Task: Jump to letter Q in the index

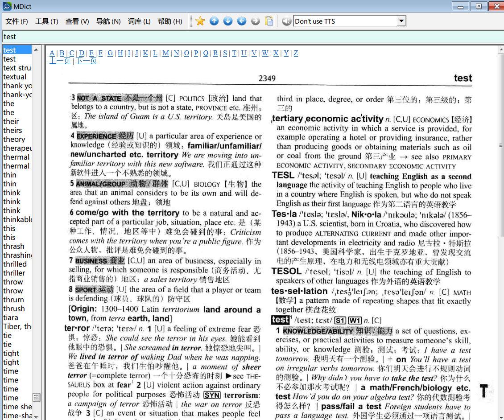Action: 206,53
